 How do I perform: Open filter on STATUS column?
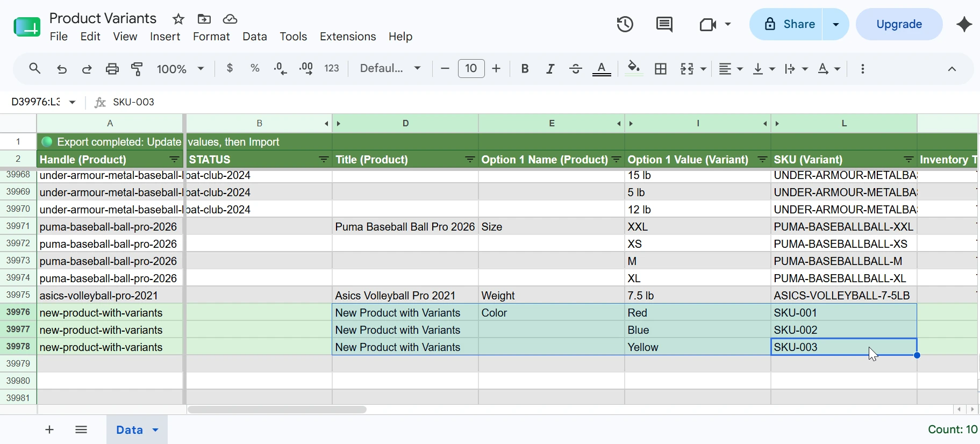pos(324,160)
